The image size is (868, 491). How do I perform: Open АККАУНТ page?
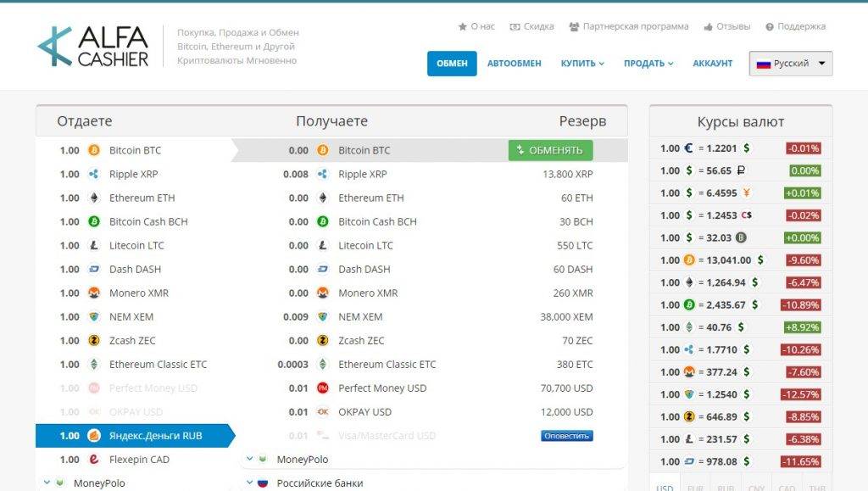[712, 64]
